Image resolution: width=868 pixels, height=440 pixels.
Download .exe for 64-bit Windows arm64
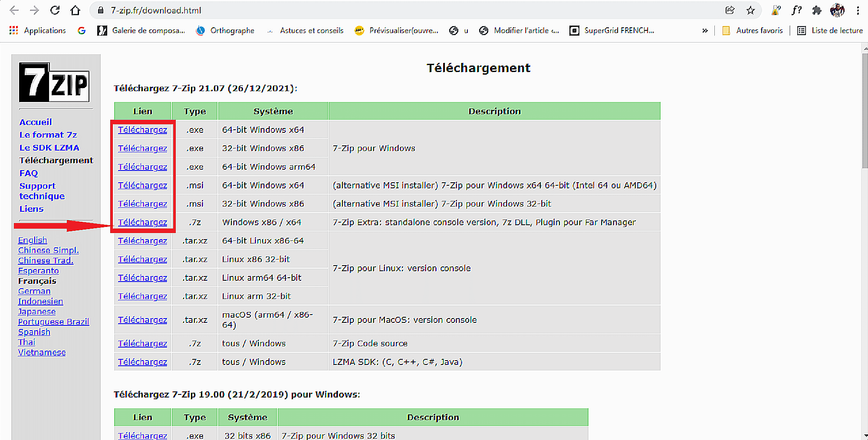142,167
